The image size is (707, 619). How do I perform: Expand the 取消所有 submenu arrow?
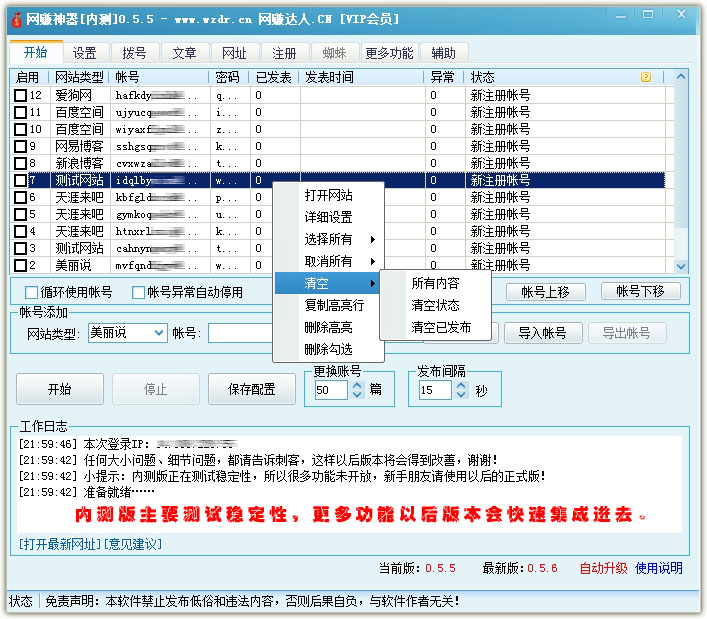tap(372, 261)
